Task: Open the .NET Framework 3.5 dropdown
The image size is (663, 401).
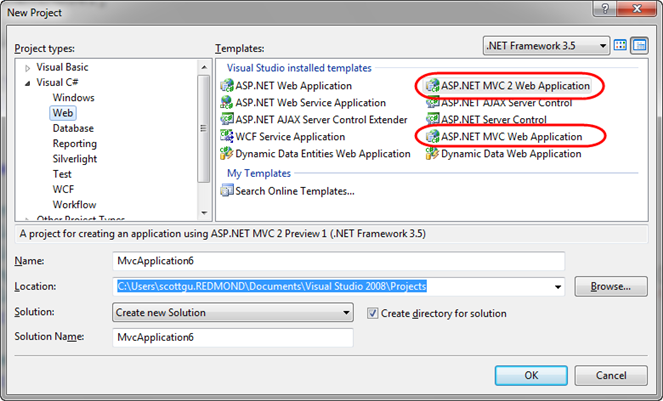Action: coord(546,45)
